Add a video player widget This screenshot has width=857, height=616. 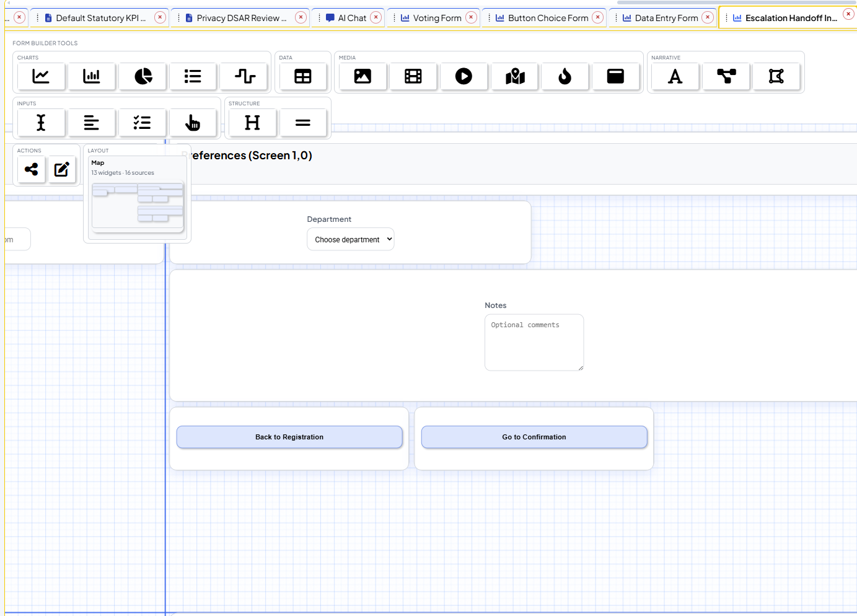[x=464, y=76]
